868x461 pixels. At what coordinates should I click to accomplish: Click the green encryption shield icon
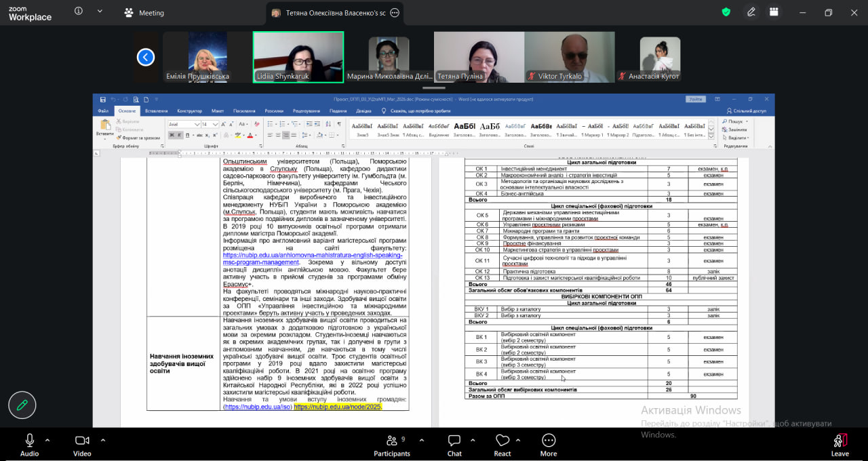726,12
